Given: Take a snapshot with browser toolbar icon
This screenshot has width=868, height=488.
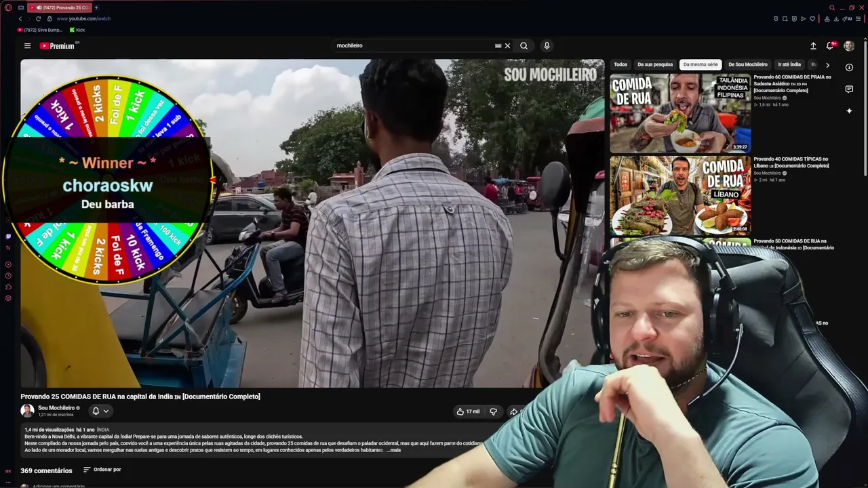Looking at the screenshot, I should click(785, 19).
